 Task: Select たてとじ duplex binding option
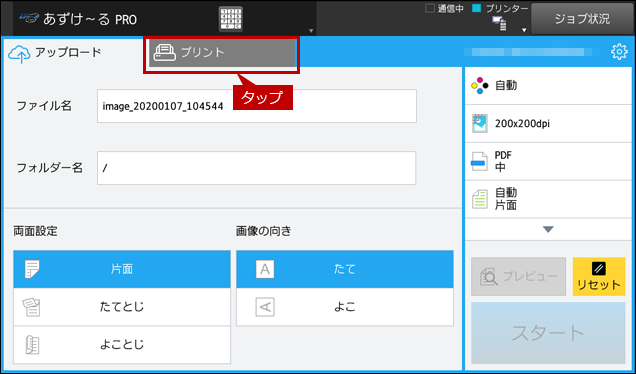pyautogui.click(x=122, y=307)
